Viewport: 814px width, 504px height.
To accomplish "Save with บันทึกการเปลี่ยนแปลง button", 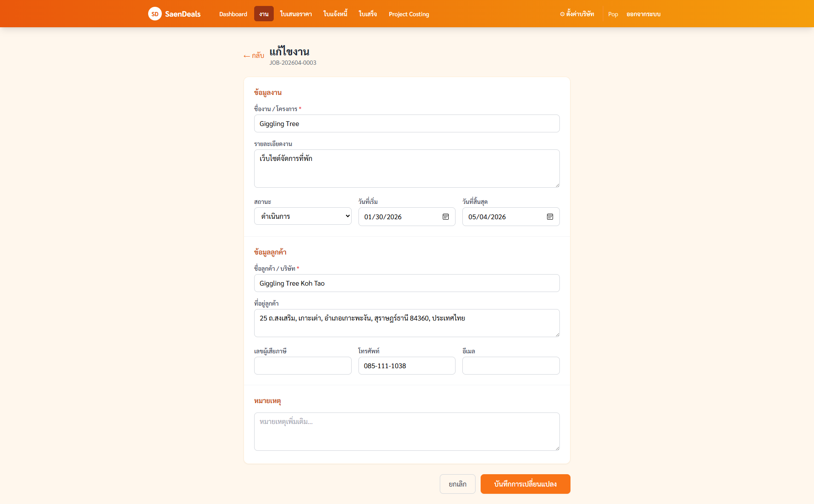I will tap(525, 484).
